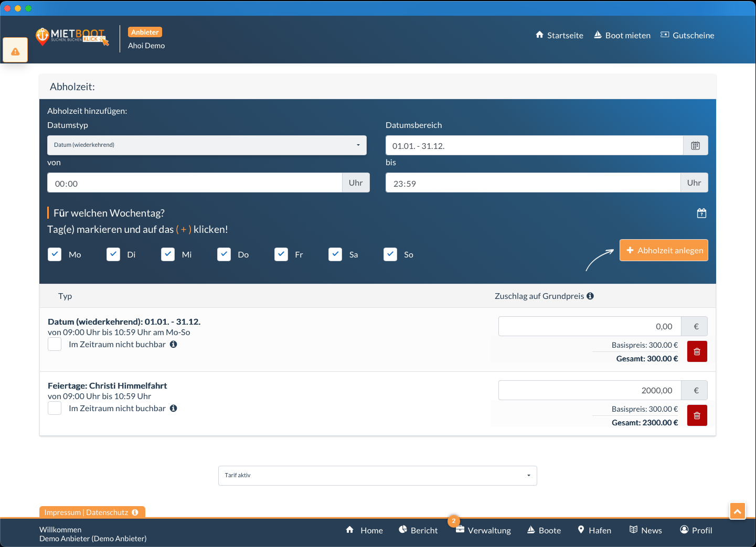Click the orange warning triangle icon
756x547 pixels.
click(x=15, y=51)
